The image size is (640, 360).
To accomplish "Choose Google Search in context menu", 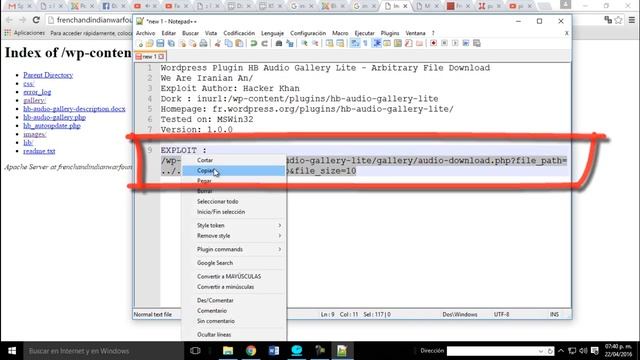I will point(233,263).
